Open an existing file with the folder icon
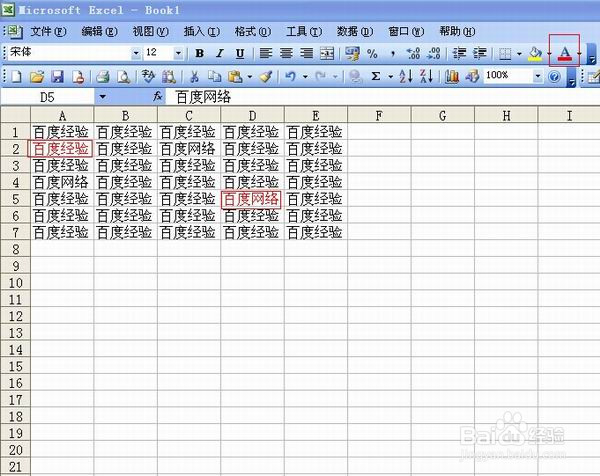Image resolution: width=600 pixels, height=476 pixels. 37,77
